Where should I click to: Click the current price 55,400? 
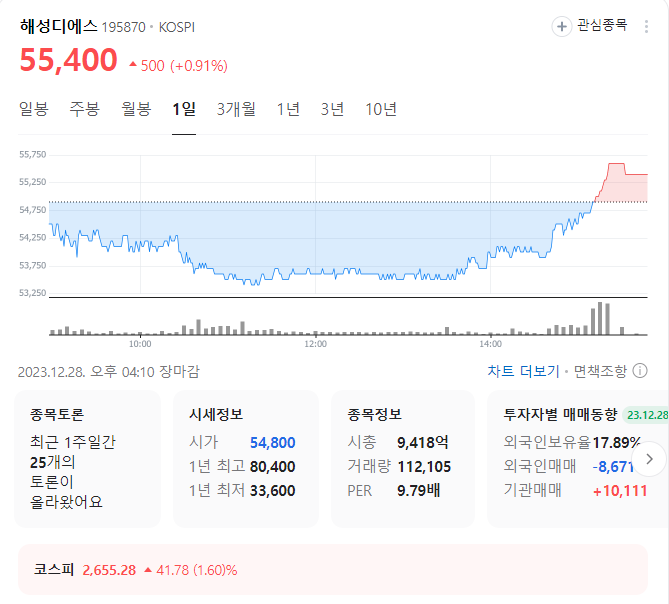(x=68, y=60)
